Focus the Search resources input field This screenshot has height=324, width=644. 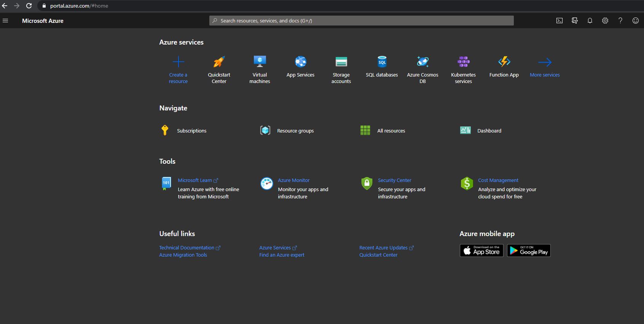362,21
